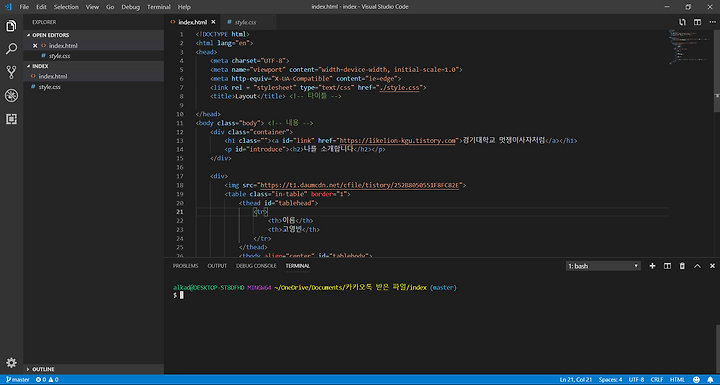Open Source Control view in activity bar

[11, 72]
